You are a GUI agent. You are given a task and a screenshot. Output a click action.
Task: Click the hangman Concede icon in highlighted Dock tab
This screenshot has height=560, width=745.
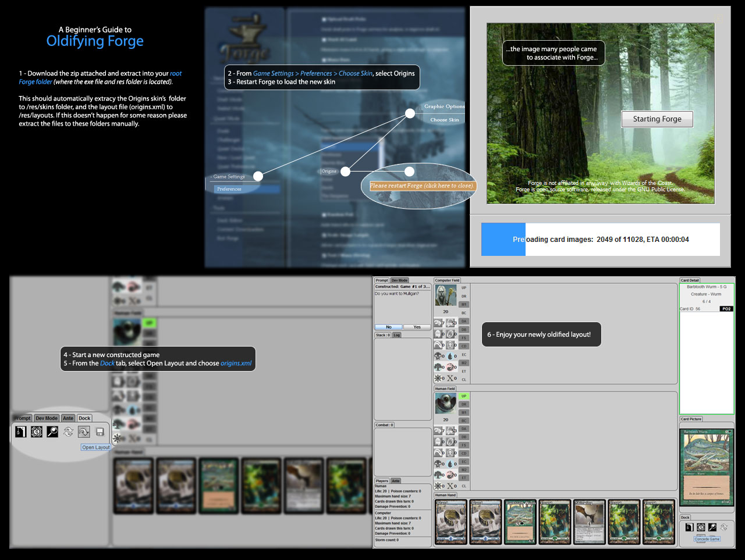pos(21,431)
